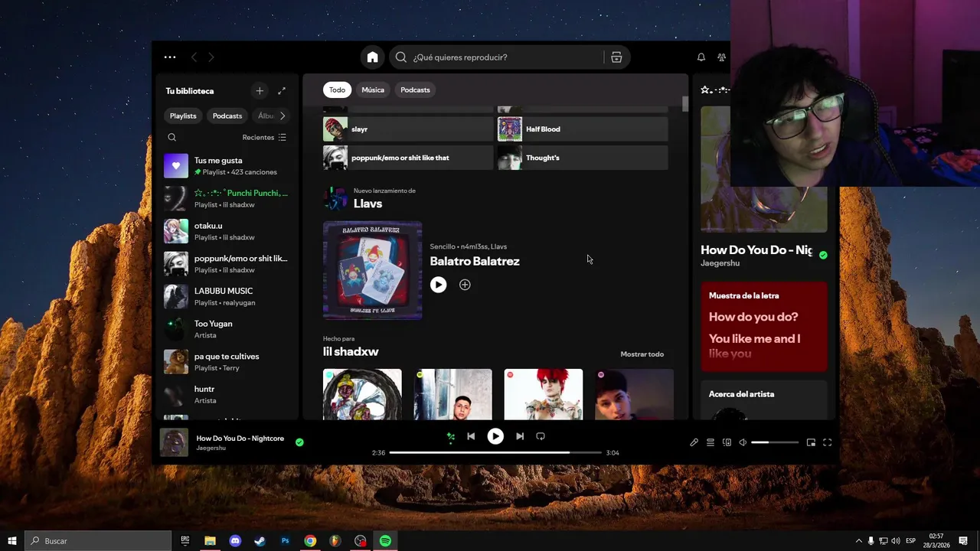The width and height of the screenshot is (980, 551).
Task: Open friend activity icon
Action: 721,57
